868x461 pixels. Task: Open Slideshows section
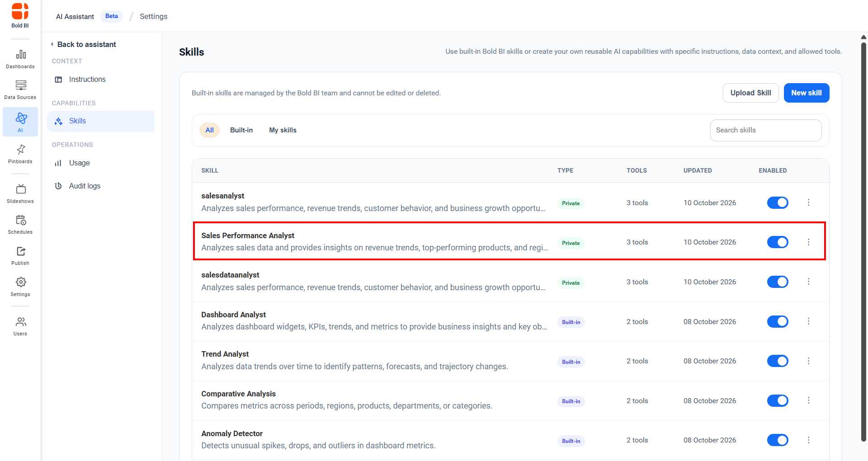pyautogui.click(x=20, y=194)
